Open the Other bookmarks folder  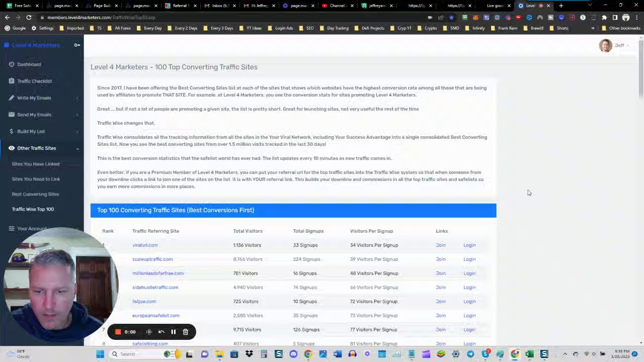(x=620, y=28)
